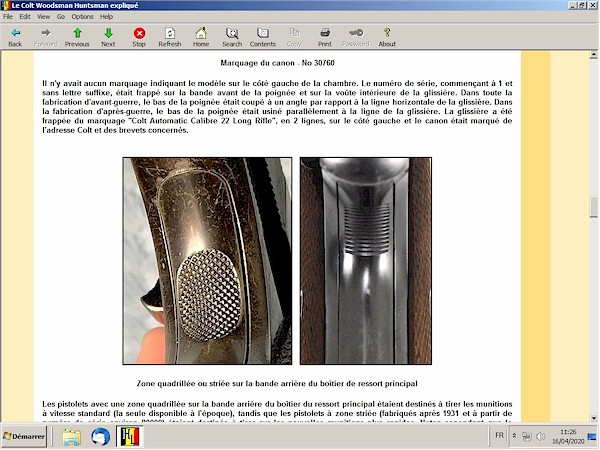Open the About dialog
Viewport: 600px width, 450px height.
387,37
